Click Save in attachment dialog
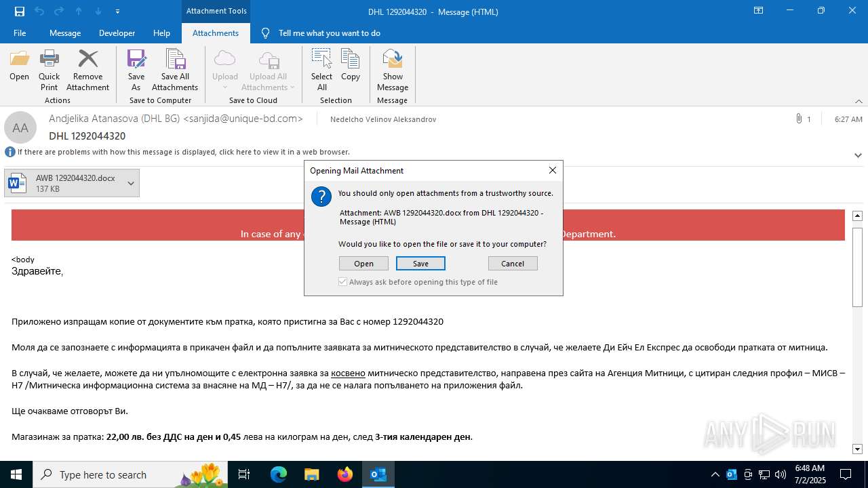The height and width of the screenshot is (488, 868). pos(420,264)
